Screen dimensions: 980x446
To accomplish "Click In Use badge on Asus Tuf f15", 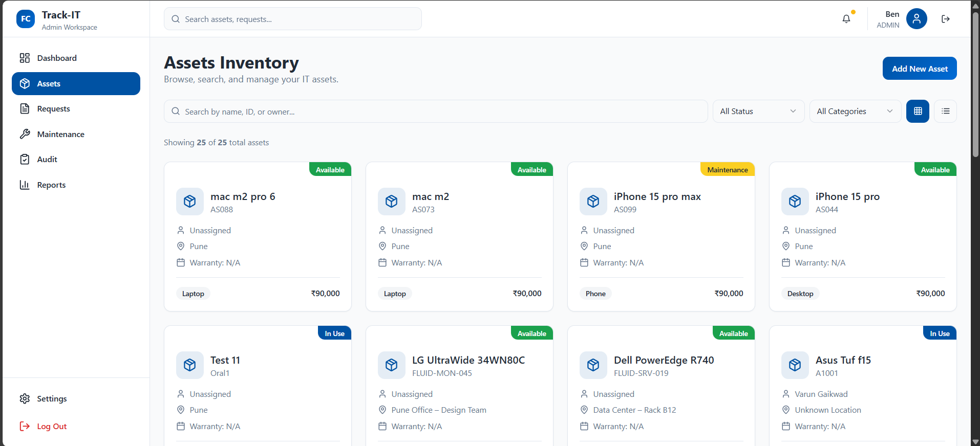I will (x=940, y=333).
